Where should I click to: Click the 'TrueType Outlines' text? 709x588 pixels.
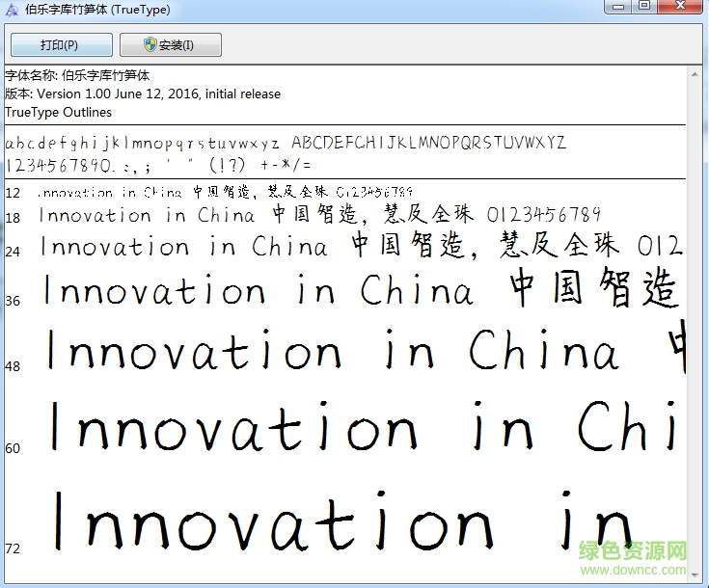point(58,112)
